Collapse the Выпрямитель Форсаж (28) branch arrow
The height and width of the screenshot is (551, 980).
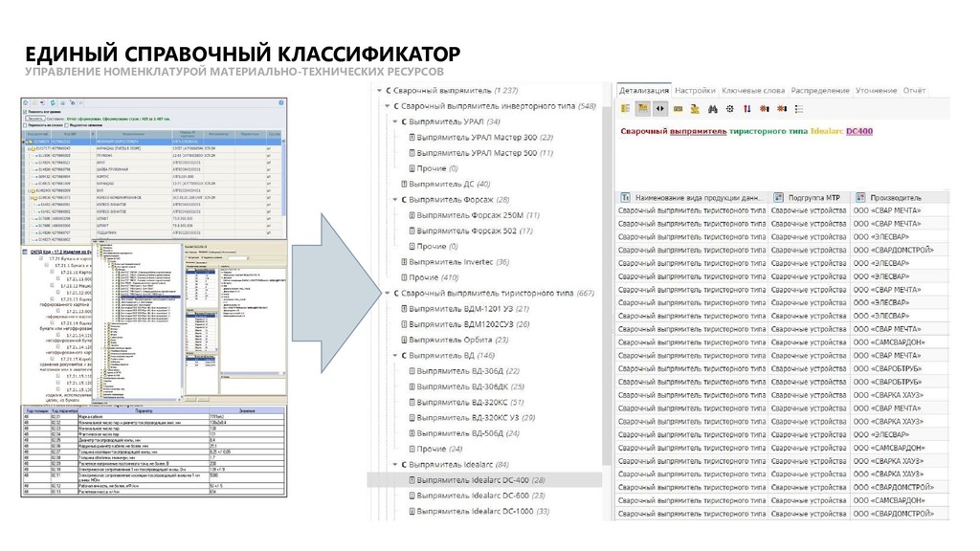395,200
